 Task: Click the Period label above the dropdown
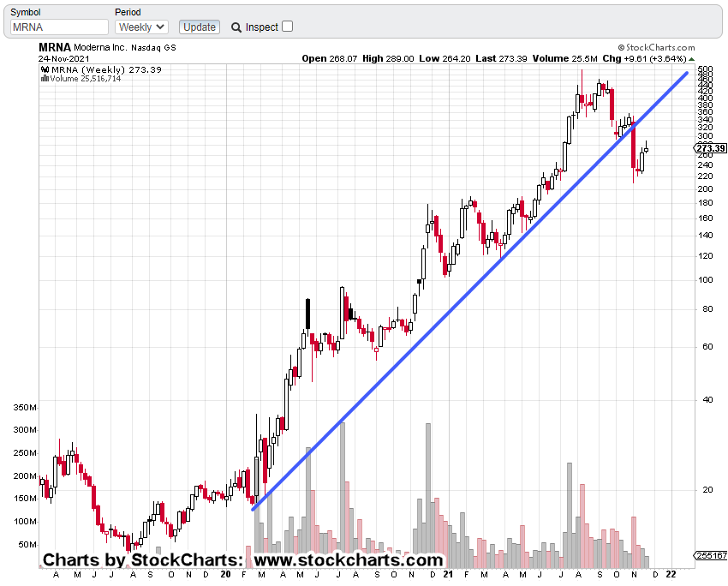128,13
